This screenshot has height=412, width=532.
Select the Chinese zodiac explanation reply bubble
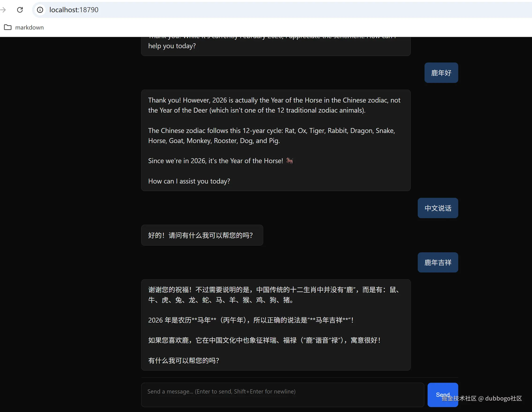click(275, 324)
